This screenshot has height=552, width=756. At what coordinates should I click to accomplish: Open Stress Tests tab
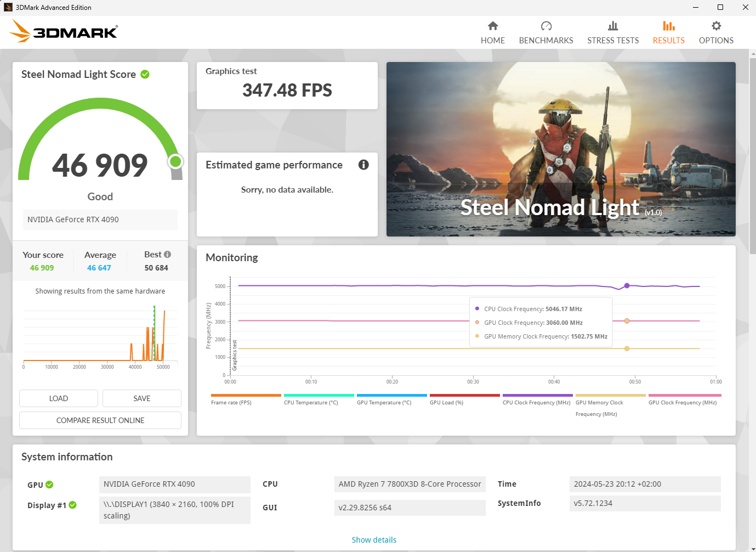613,33
